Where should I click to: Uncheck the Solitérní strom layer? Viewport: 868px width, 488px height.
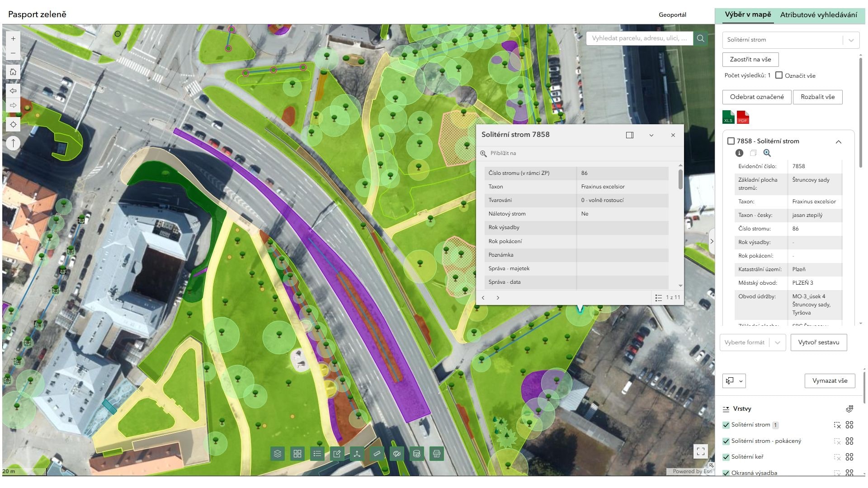click(726, 425)
